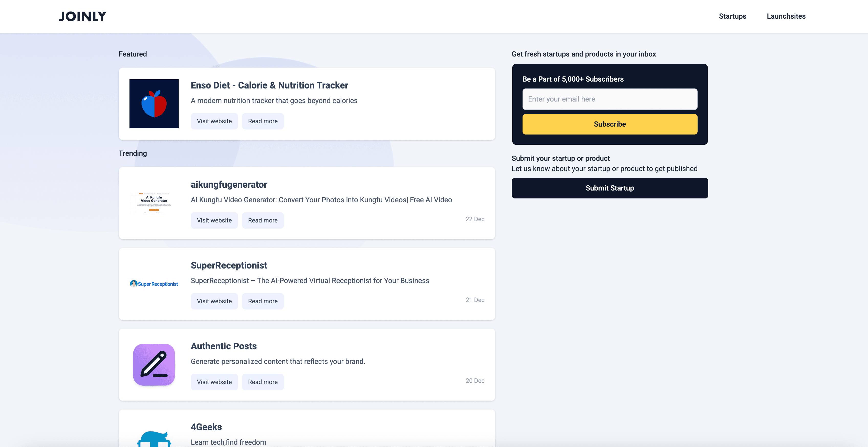Focus the email input field
Screen dimensions: 868x447
coord(610,99)
